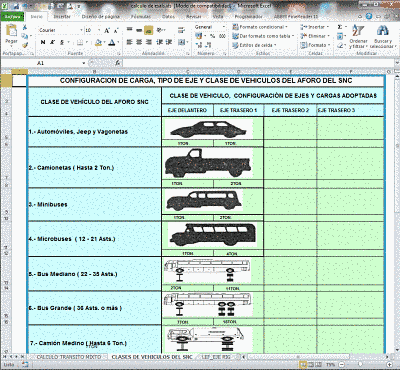Open the font size 10 dropdown
The height and width of the screenshot is (370, 400).
[x=99, y=30]
